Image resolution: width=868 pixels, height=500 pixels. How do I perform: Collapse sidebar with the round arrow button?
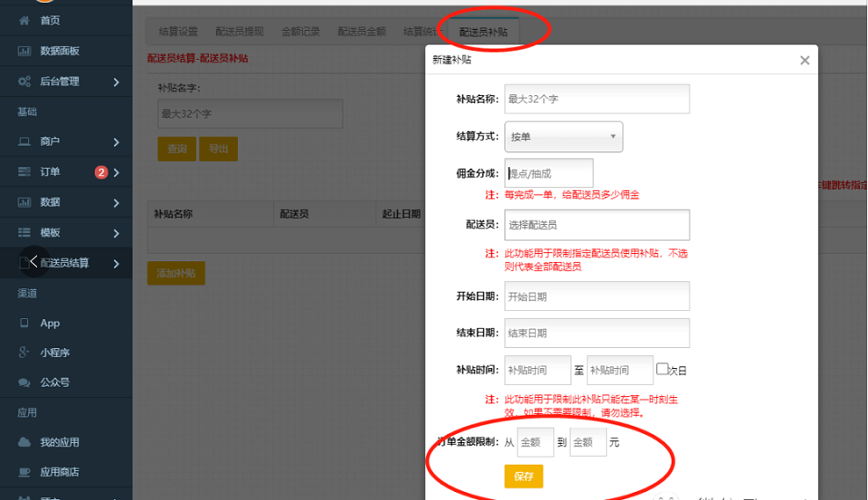34,261
